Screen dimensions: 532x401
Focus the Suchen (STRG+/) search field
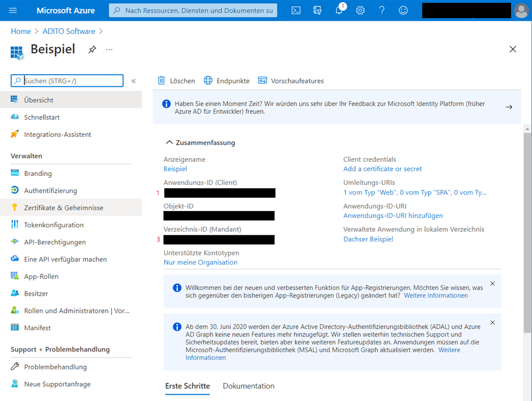pyautogui.click(x=67, y=81)
